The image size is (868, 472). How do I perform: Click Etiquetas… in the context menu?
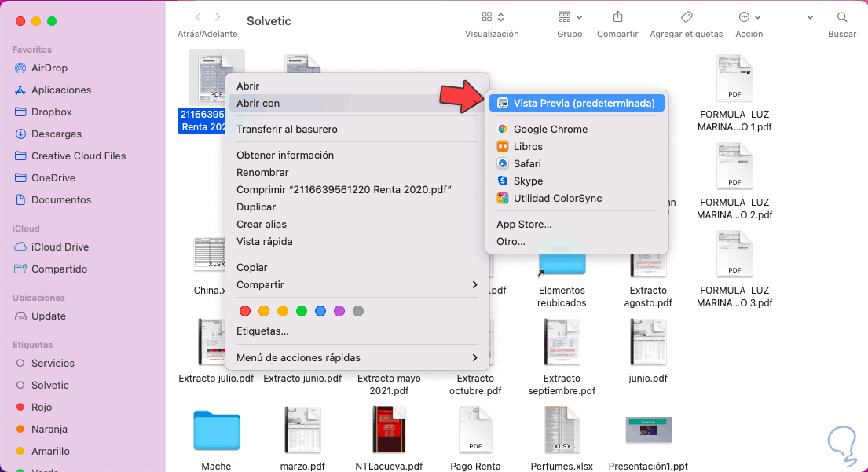[x=357, y=331]
